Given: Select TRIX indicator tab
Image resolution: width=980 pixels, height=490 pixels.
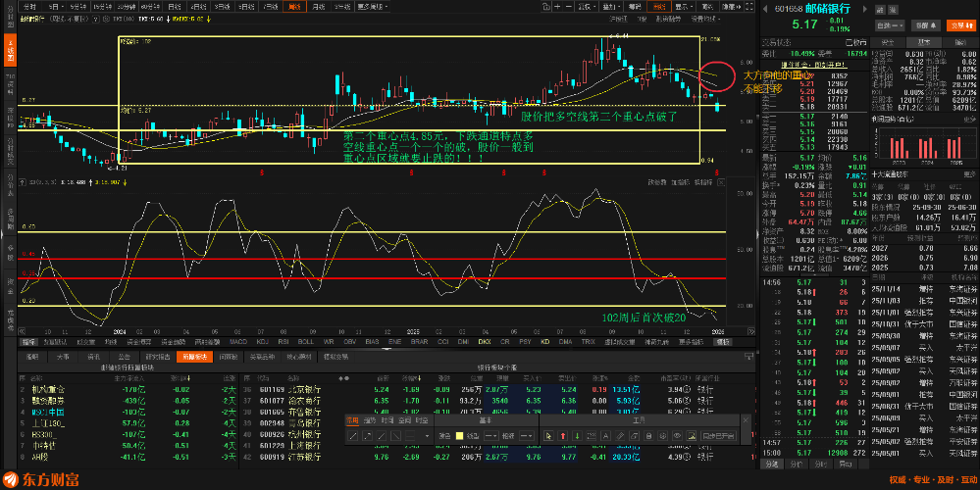Looking at the screenshot, I should point(589,342).
